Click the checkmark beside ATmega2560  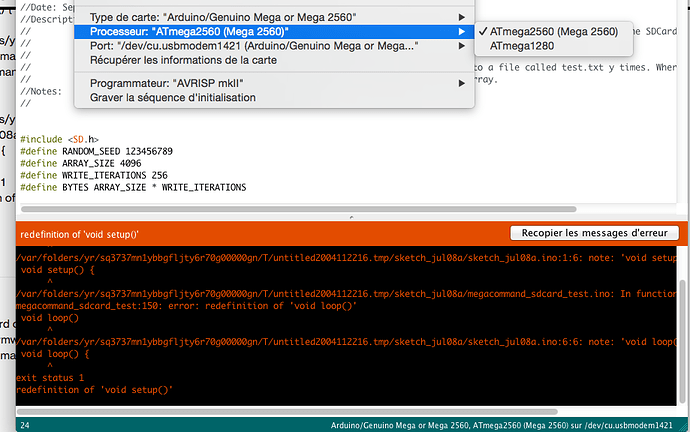(482, 32)
